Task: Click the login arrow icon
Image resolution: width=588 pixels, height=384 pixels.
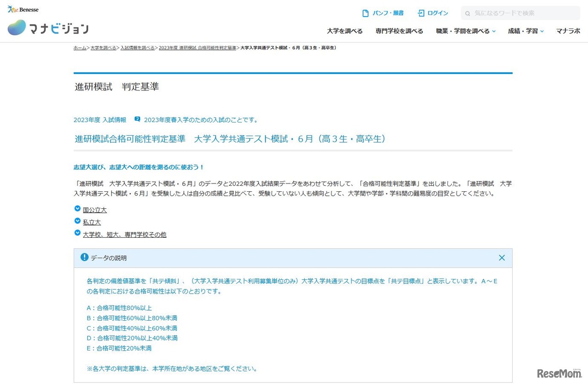Action: tap(421, 13)
